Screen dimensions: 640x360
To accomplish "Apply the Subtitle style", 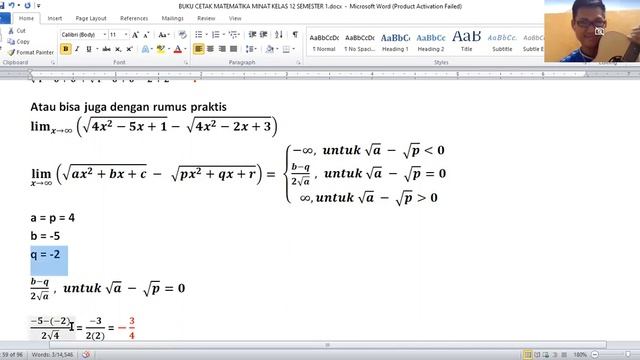I will [x=502, y=42].
